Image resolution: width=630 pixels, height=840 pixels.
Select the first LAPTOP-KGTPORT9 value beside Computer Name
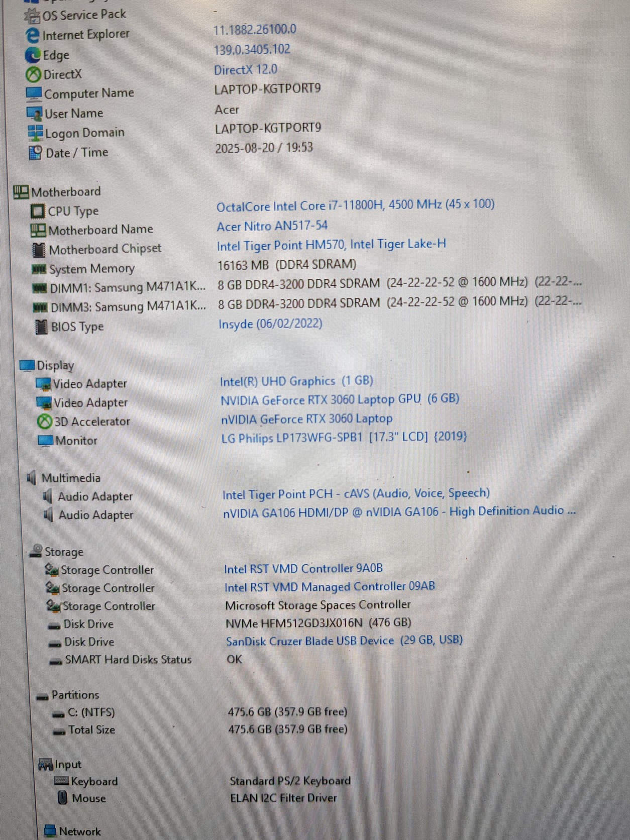coord(267,89)
